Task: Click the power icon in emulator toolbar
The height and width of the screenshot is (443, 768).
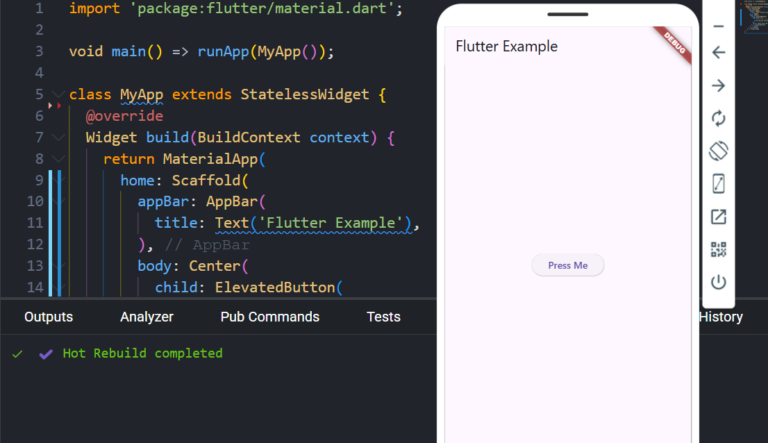Action: (x=718, y=282)
